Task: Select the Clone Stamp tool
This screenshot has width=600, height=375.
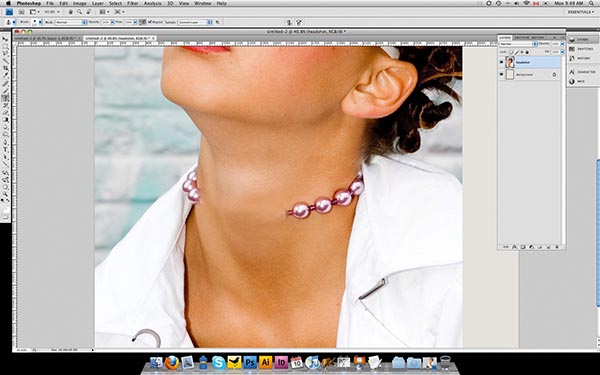Action: point(5,98)
